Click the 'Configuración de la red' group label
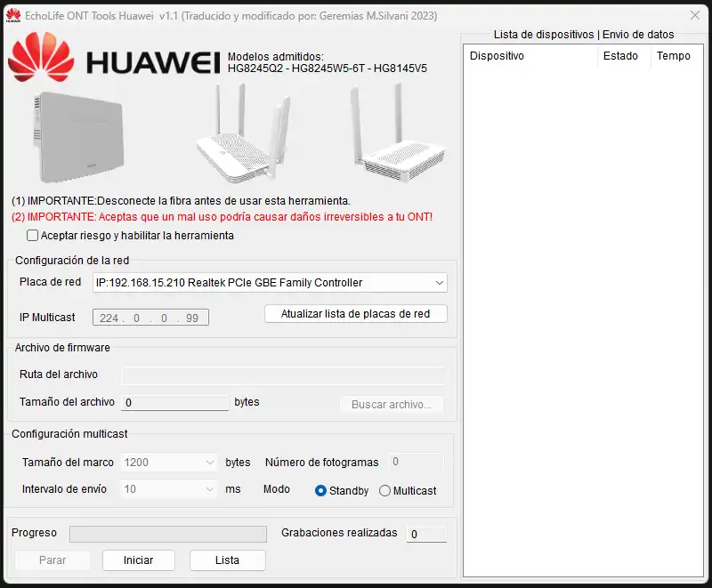The height and width of the screenshot is (588, 712). [72, 261]
